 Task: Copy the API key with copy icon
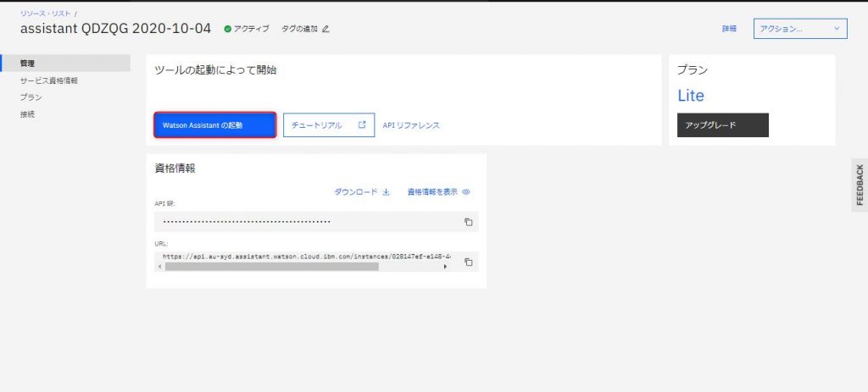[x=468, y=222]
